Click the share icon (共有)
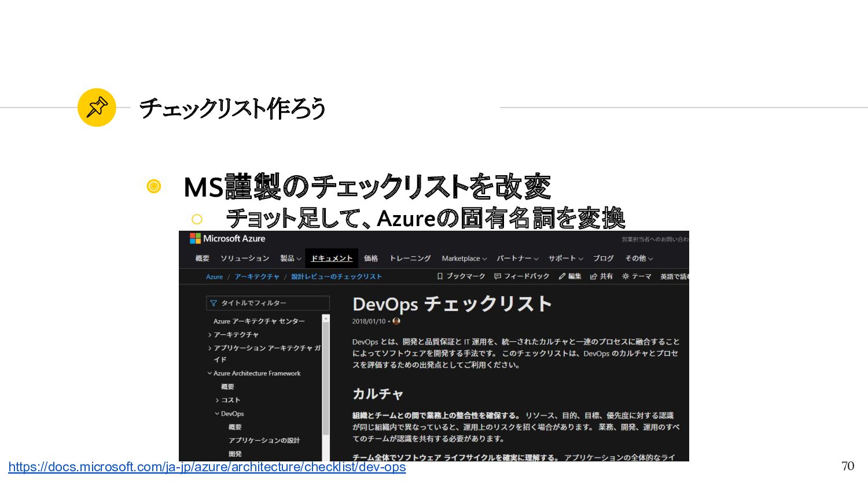This screenshot has height=488, width=868. (x=593, y=276)
